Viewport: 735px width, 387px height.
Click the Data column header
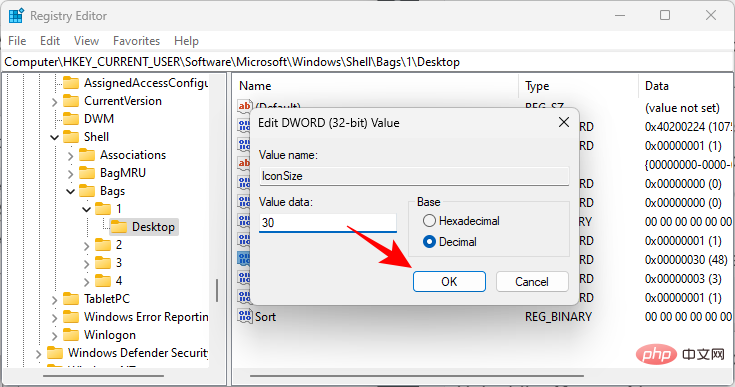686,86
